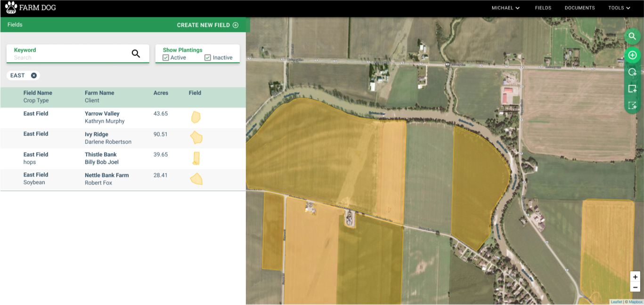Zoom out on the map
Viewport: 644px width, 305px height.
[x=635, y=287]
